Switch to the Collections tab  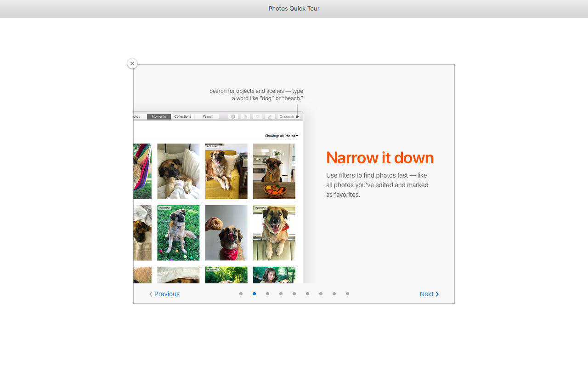pos(182,117)
